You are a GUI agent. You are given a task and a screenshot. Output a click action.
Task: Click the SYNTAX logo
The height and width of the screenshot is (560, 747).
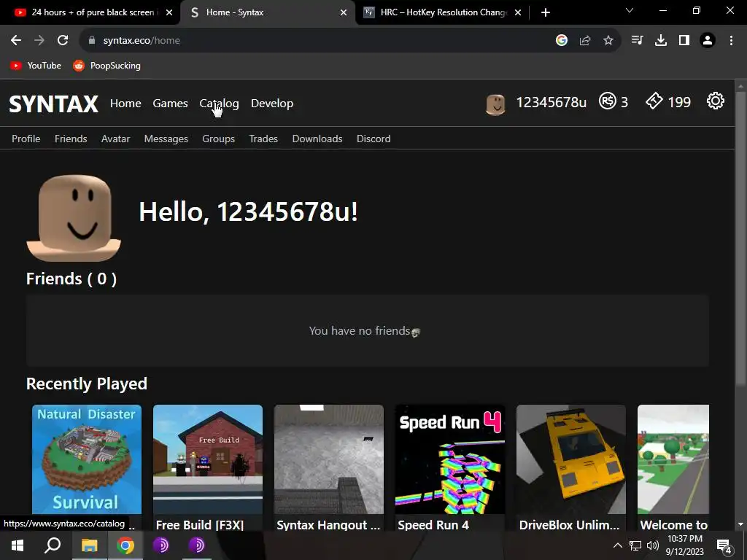(x=53, y=104)
